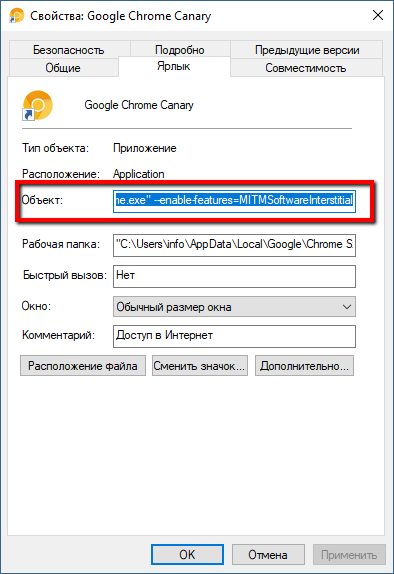Screen dimensions: 394x574
Task: Click the Расположение файла button
Action: pyautogui.click(x=83, y=365)
